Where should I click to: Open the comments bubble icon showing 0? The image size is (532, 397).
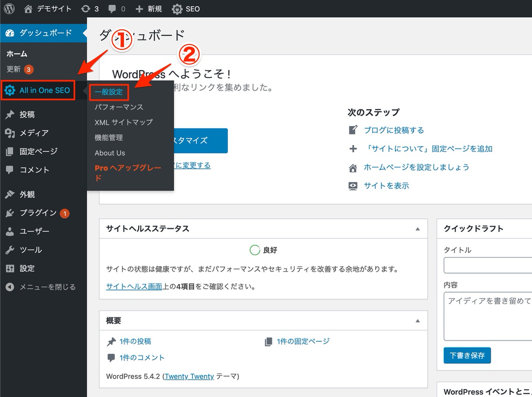point(112,9)
